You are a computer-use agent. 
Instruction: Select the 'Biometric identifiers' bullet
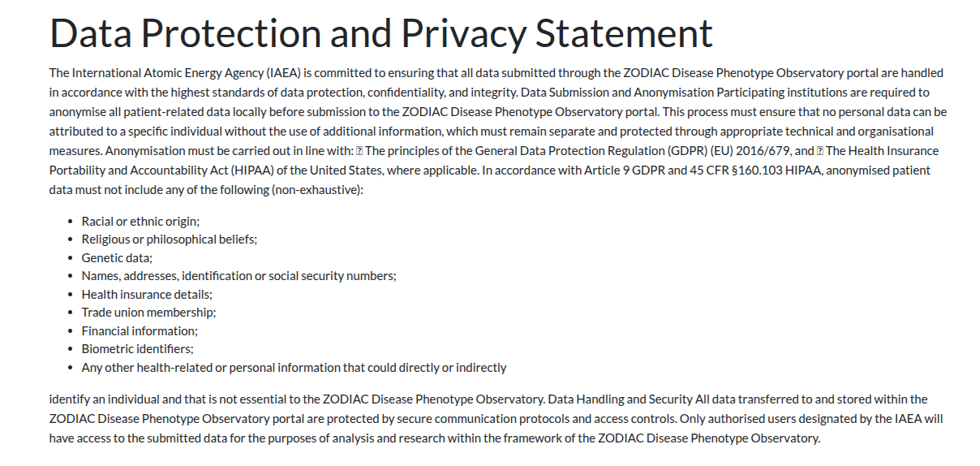pyautogui.click(x=137, y=349)
